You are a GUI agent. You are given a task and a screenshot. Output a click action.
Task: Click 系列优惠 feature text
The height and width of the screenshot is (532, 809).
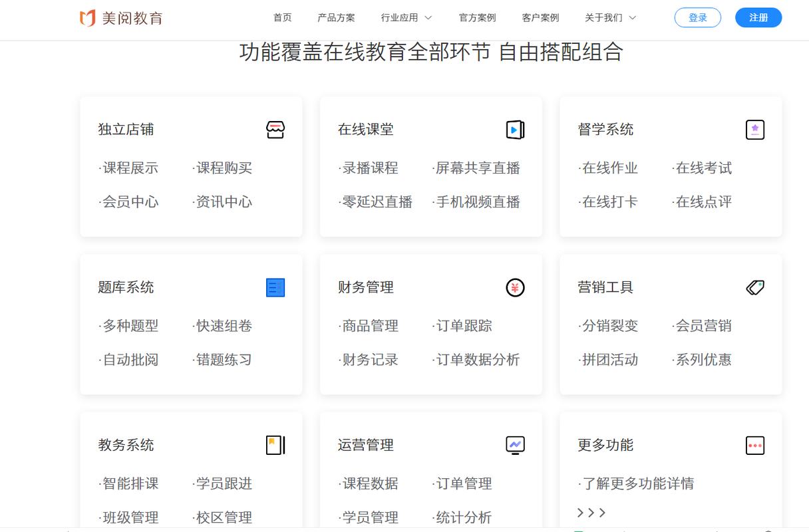point(702,360)
